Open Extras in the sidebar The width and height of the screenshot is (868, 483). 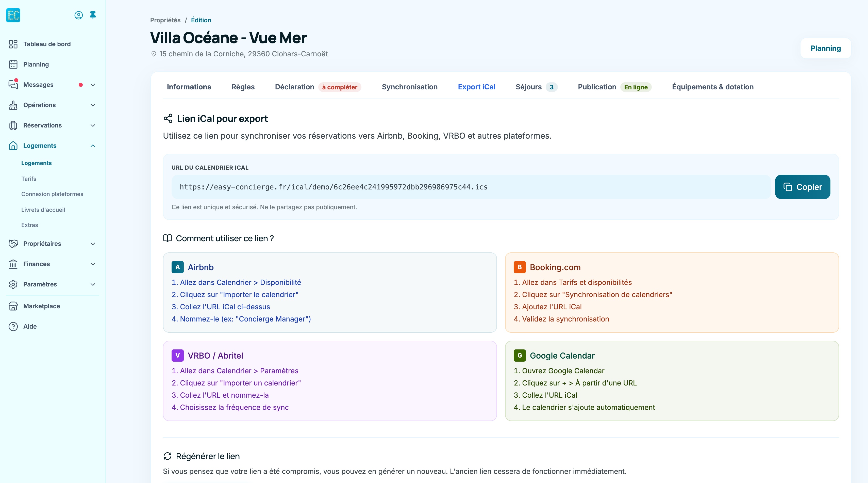coord(30,225)
